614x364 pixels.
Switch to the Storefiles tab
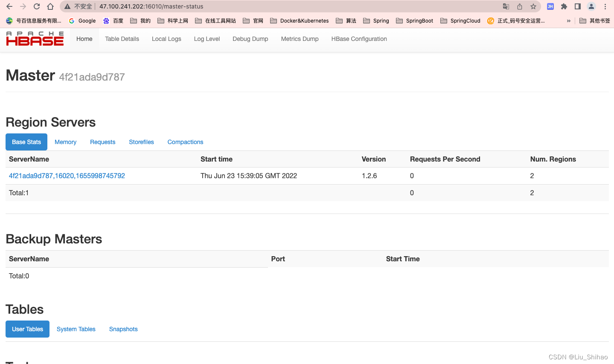(142, 142)
